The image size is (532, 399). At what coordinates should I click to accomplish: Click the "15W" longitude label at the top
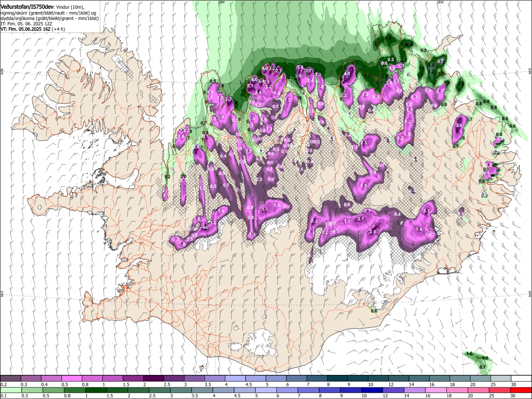(440, 2)
